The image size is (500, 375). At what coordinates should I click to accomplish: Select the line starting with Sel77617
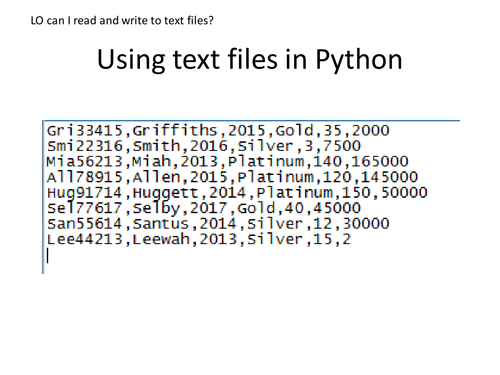(x=204, y=208)
